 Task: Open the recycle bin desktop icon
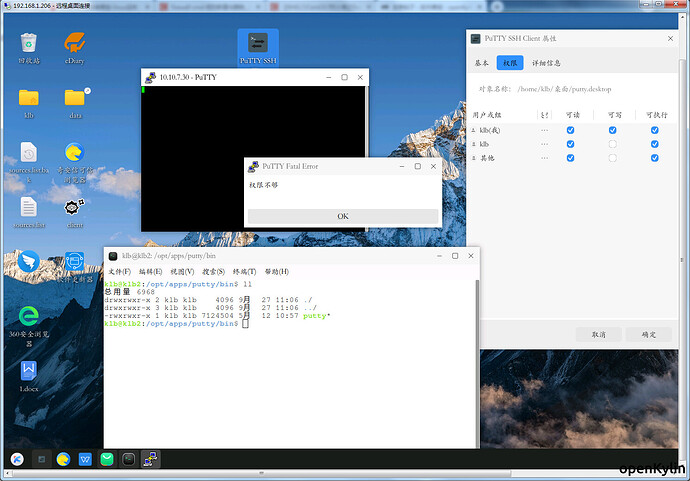(x=29, y=43)
